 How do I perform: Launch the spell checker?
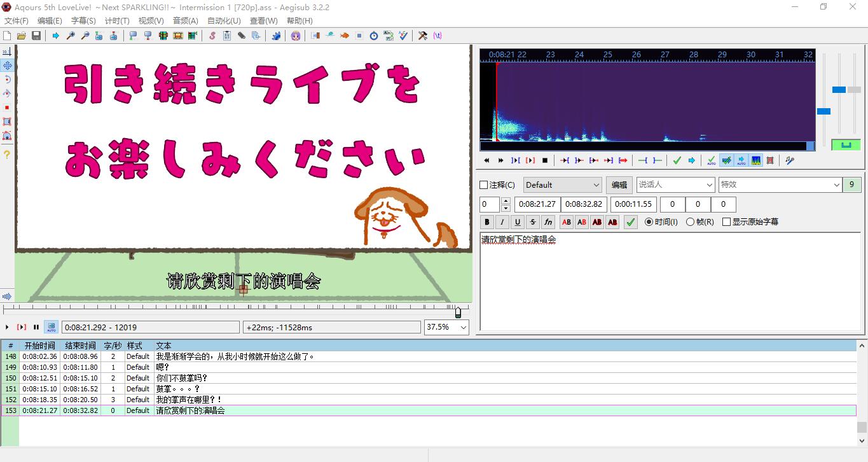[x=403, y=36]
